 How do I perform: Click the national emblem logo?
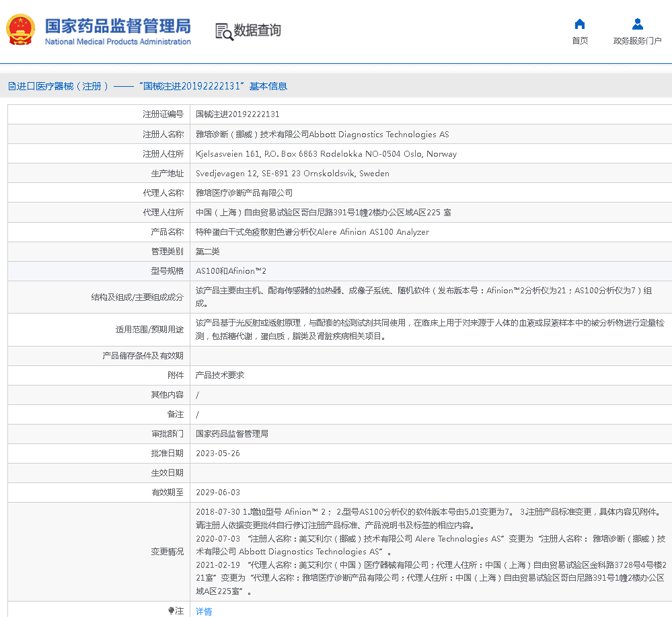point(21,30)
